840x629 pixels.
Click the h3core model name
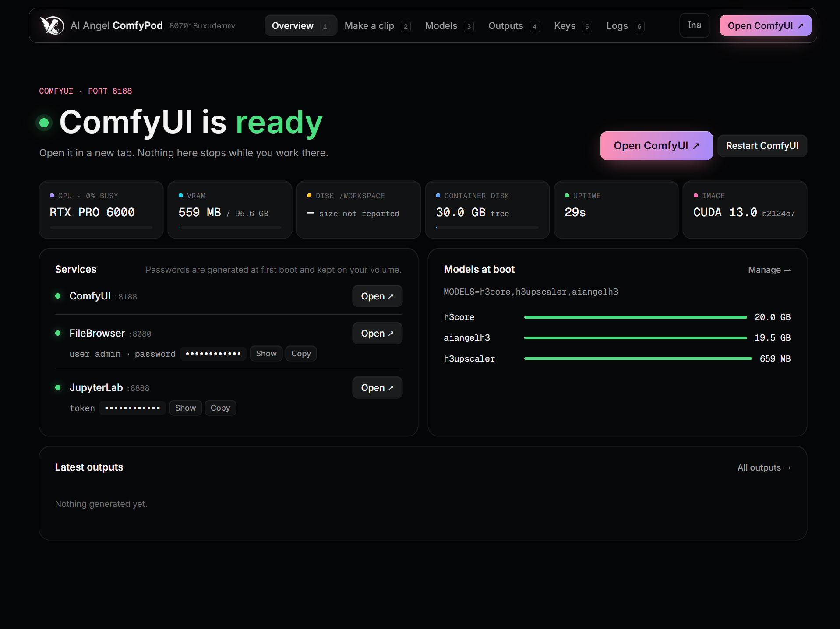(x=459, y=317)
